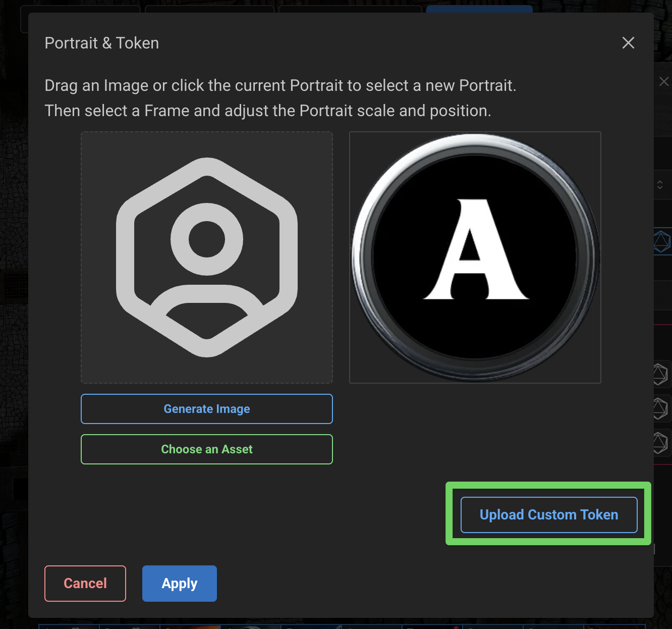Click the down chevron of the stepper control

[x=660, y=187]
